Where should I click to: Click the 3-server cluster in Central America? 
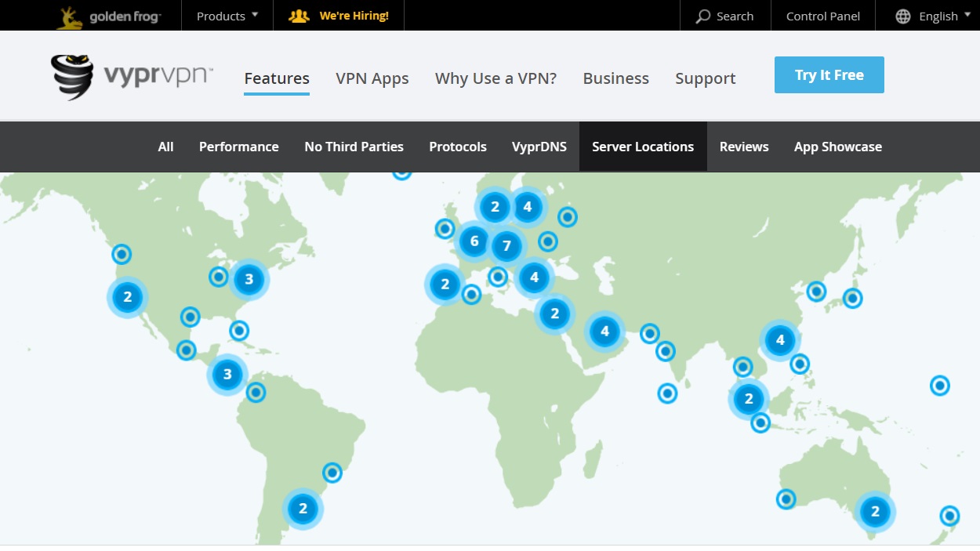pos(227,374)
